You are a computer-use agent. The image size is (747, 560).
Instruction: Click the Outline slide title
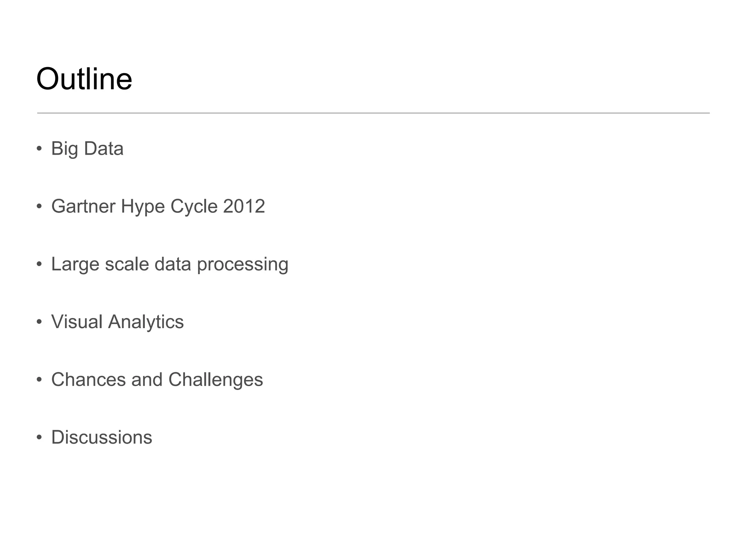point(84,79)
